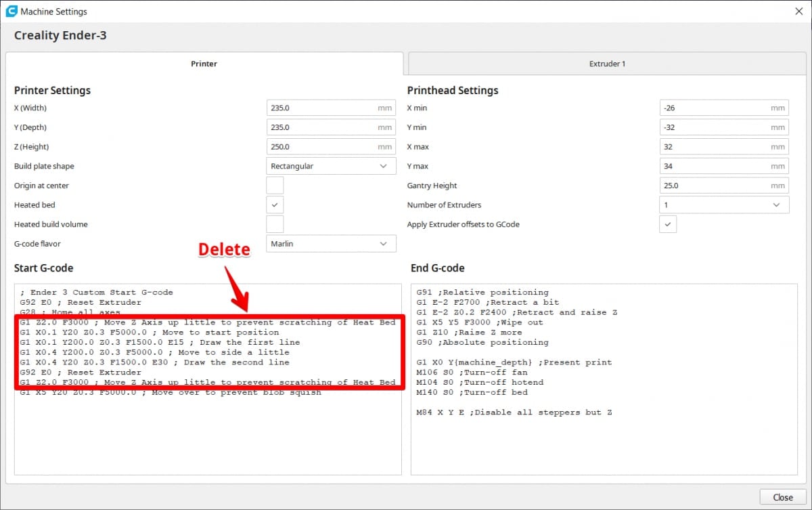
Task: Click the Y (Depth) input field
Action: tap(331, 127)
